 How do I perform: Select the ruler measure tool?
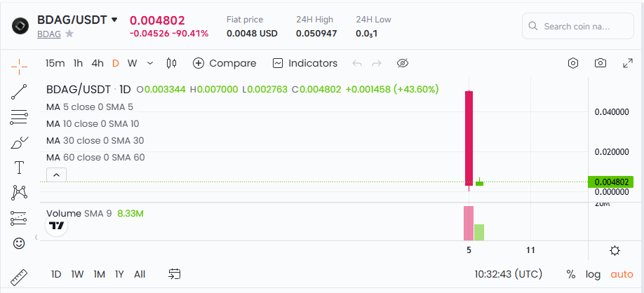click(x=19, y=278)
